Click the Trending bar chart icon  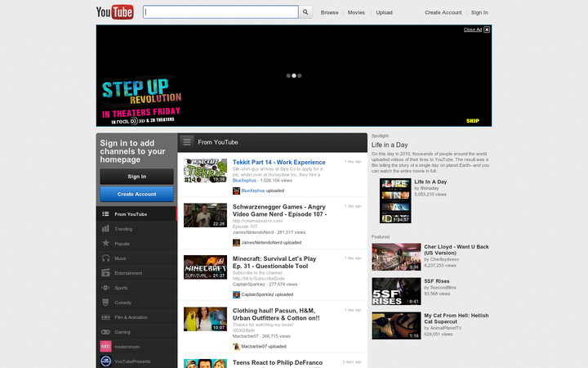point(105,228)
